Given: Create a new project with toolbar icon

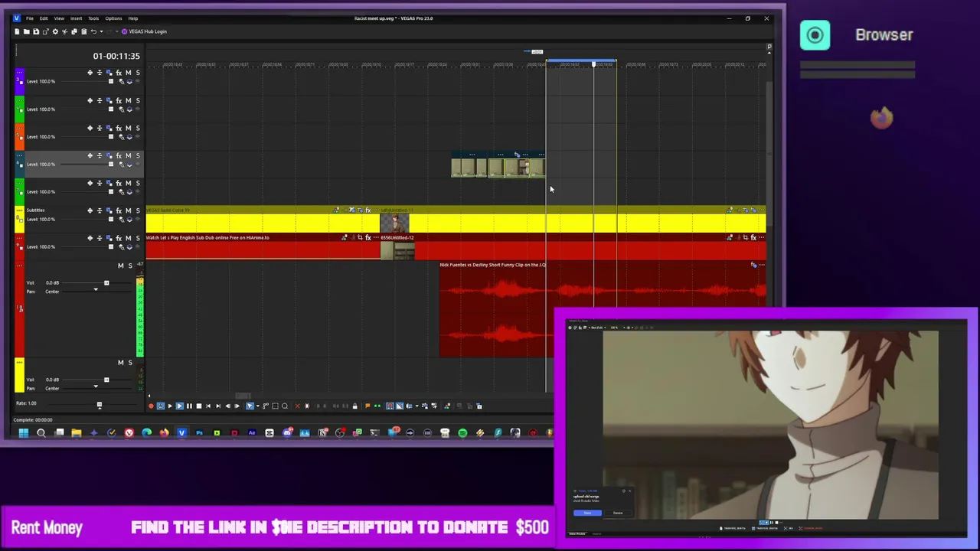Looking at the screenshot, I should pos(17,31).
